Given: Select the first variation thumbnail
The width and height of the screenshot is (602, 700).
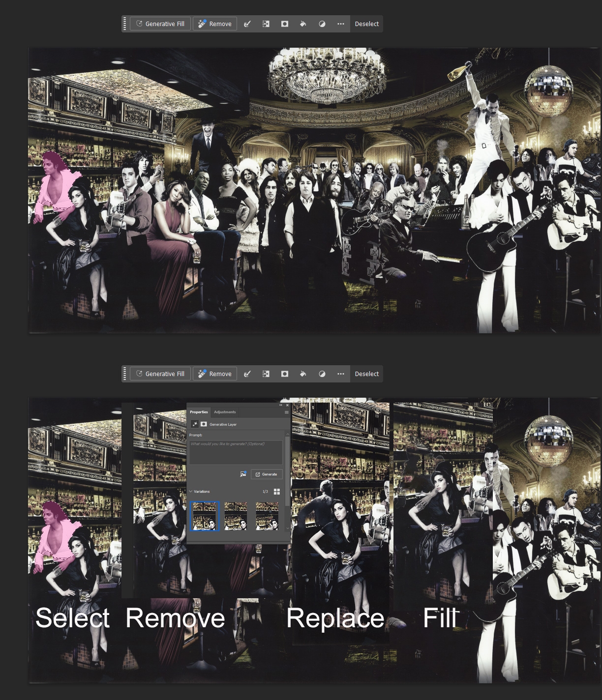Looking at the screenshot, I should coord(205,516).
